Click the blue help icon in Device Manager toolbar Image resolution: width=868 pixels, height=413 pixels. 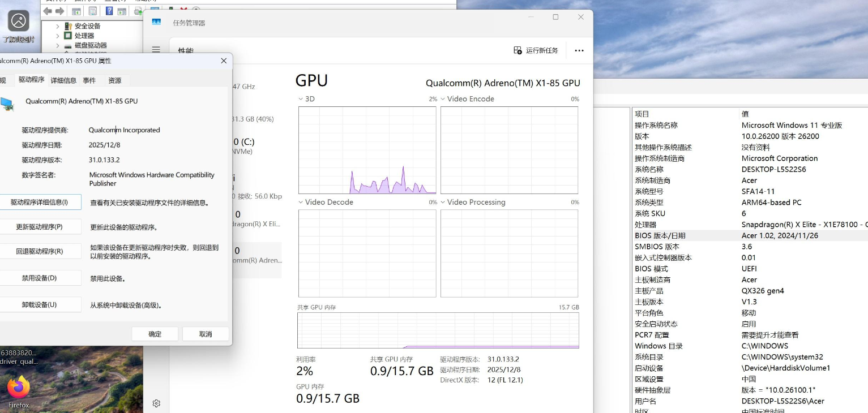click(x=109, y=11)
